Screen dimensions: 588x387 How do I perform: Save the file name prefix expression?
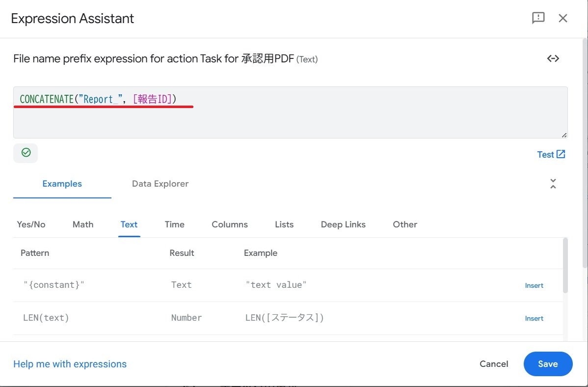548,364
